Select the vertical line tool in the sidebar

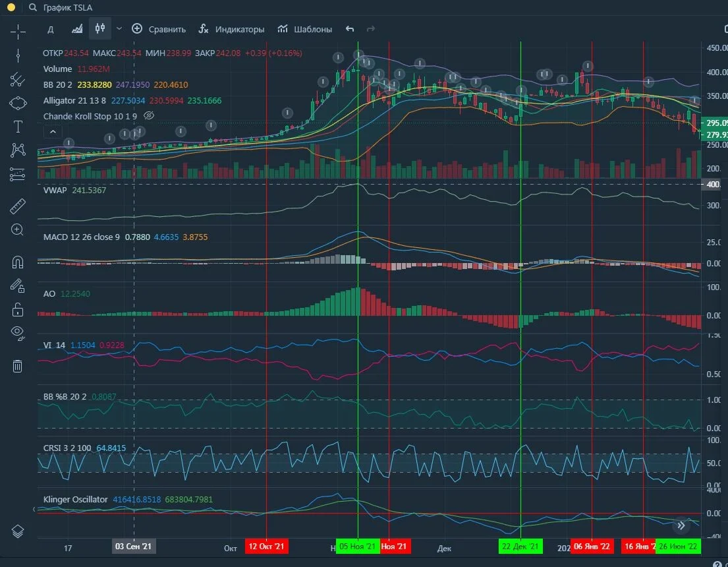[18, 55]
